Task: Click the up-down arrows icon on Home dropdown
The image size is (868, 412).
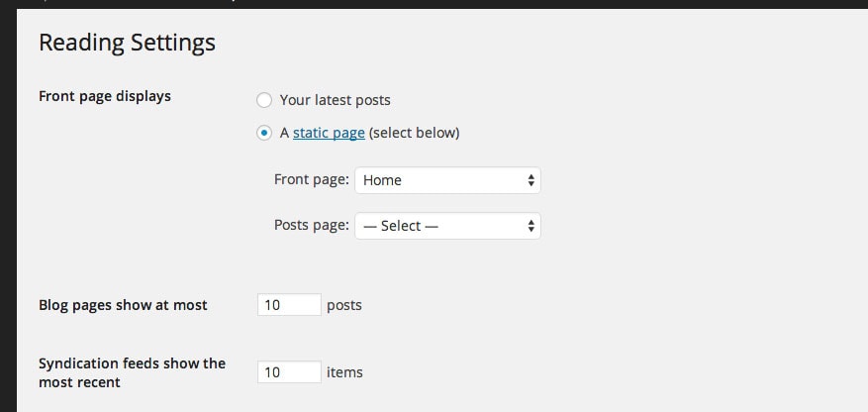Action: [x=530, y=180]
